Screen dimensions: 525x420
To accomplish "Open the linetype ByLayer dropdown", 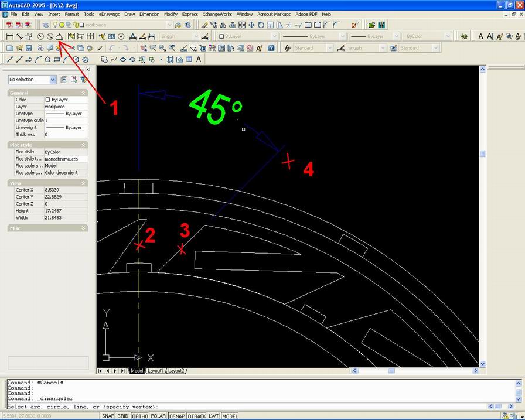I will [x=343, y=36].
